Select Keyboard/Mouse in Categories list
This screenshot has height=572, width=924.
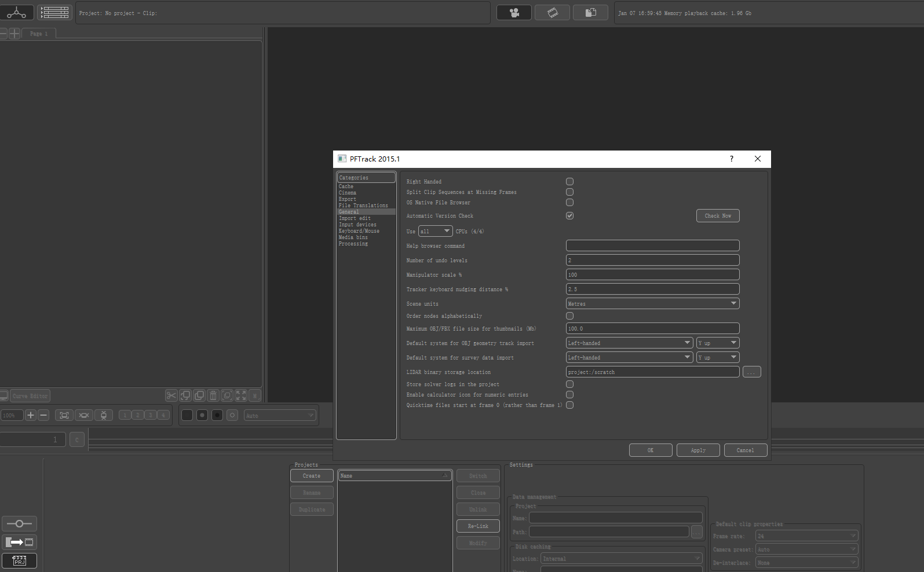359,231
